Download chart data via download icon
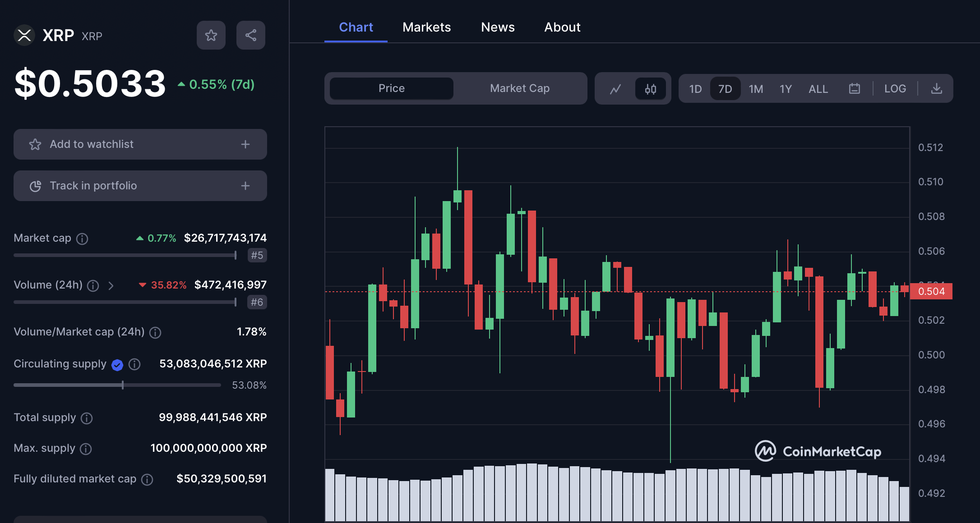980x523 pixels. pos(936,89)
